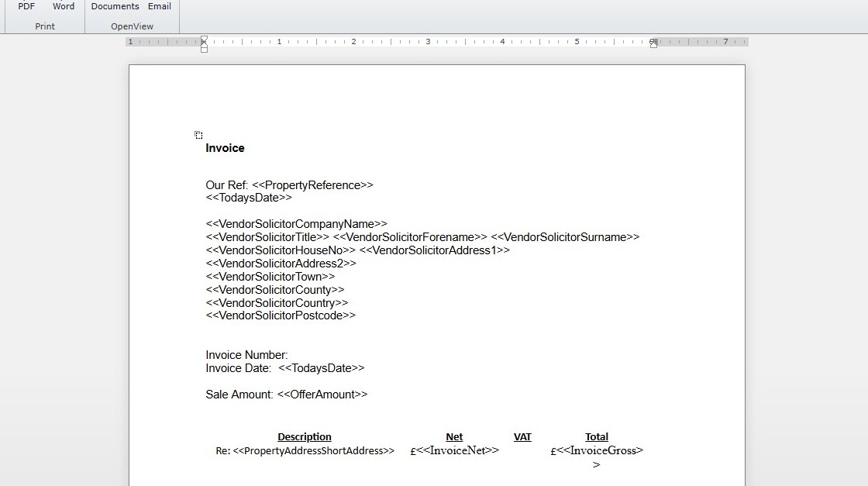The image size is (868, 486).
Task: Click the InvoiceNet merge field
Action: point(458,450)
